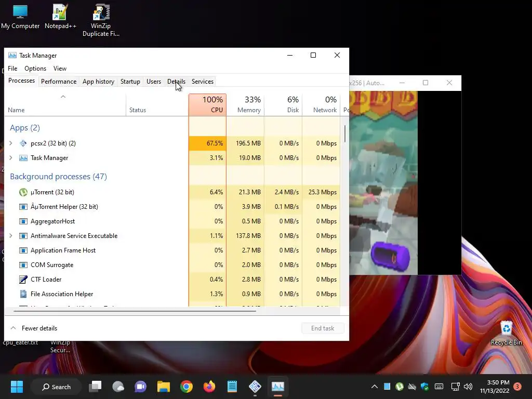Click the End task button
The width and height of the screenshot is (532, 399).
pyautogui.click(x=323, y=328)
